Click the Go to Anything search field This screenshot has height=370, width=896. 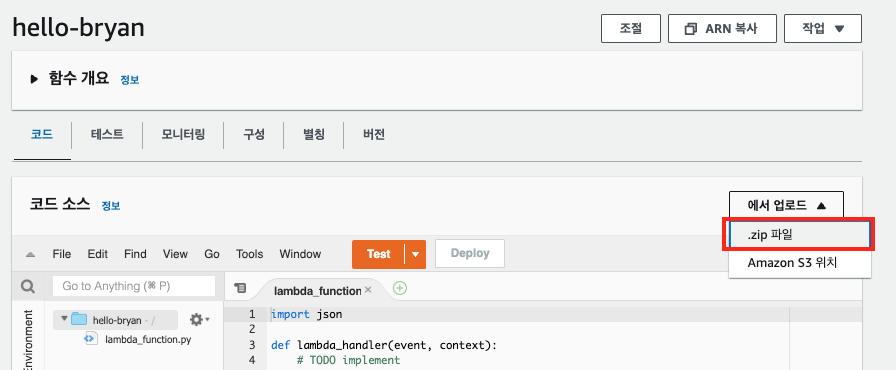[x=134, y=286]
